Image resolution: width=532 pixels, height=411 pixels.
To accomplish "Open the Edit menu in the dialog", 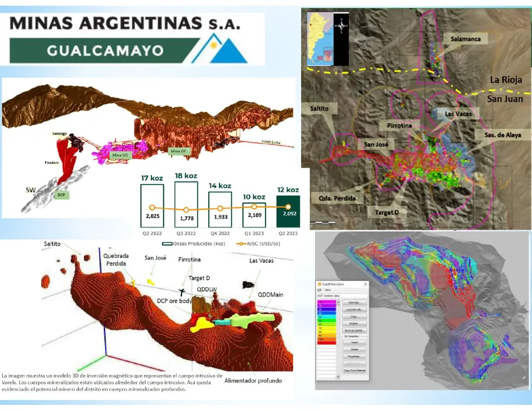I will (x=319, y=290).
